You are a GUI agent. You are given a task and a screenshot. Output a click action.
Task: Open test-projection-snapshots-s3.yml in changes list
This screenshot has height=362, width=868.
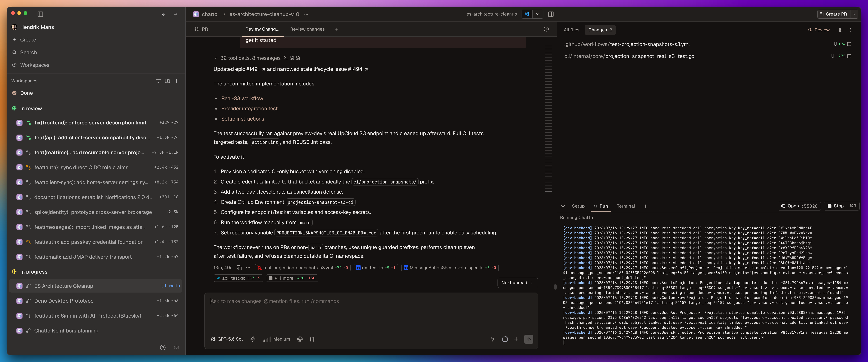tap(708, 44)
